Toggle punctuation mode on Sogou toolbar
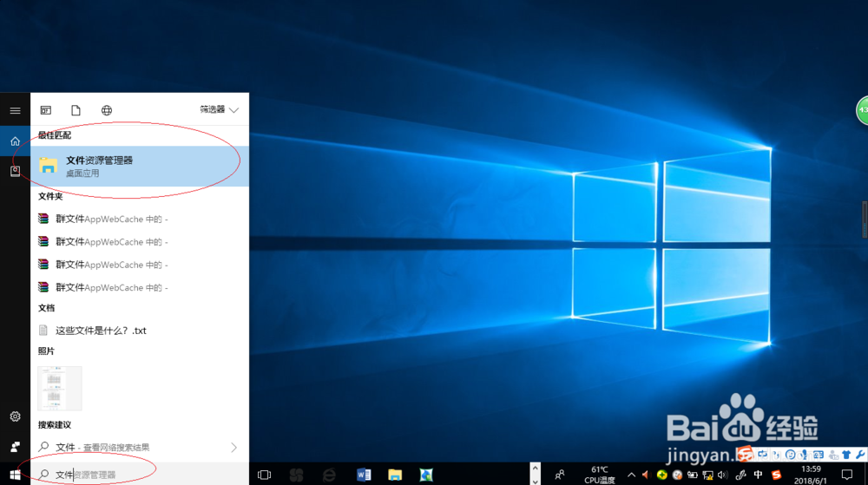The image size is (868, 485). pos(777,455)
